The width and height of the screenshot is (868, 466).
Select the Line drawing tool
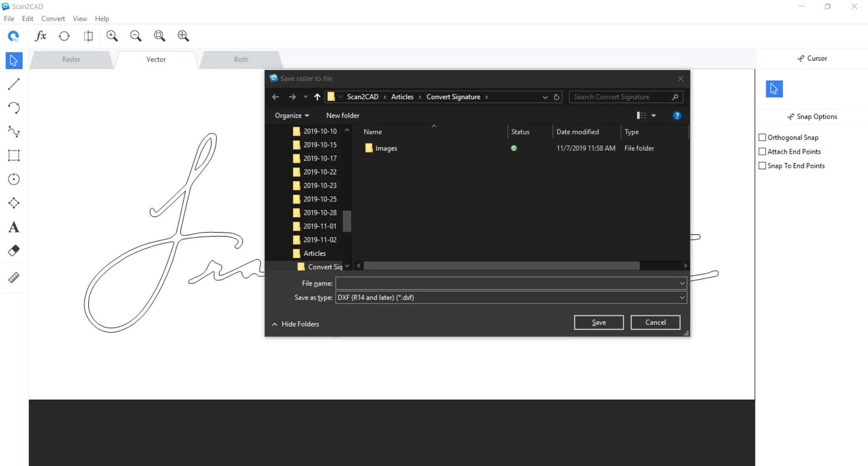tap(14, 84)
